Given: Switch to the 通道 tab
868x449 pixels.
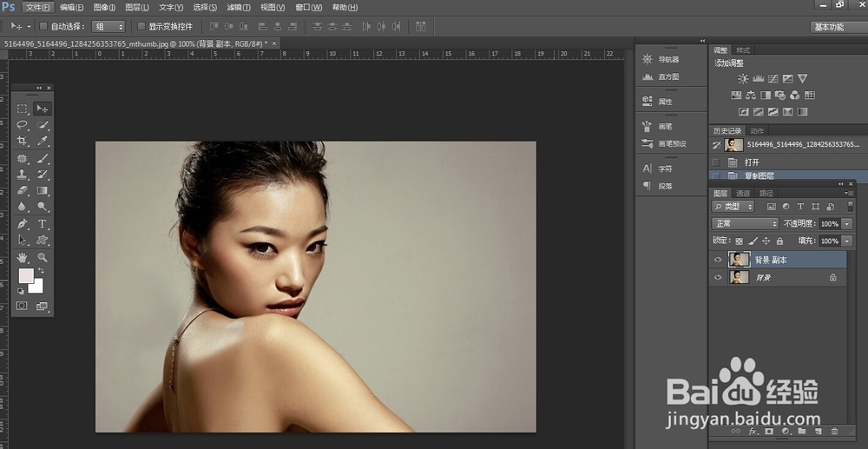Looking at the screenshot, I should (743, 193).
